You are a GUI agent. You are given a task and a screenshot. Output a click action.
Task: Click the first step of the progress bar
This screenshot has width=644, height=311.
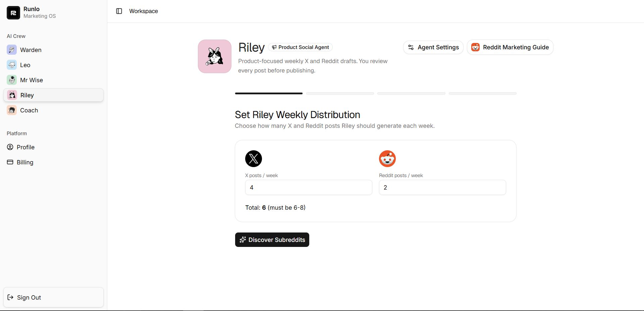268,93
